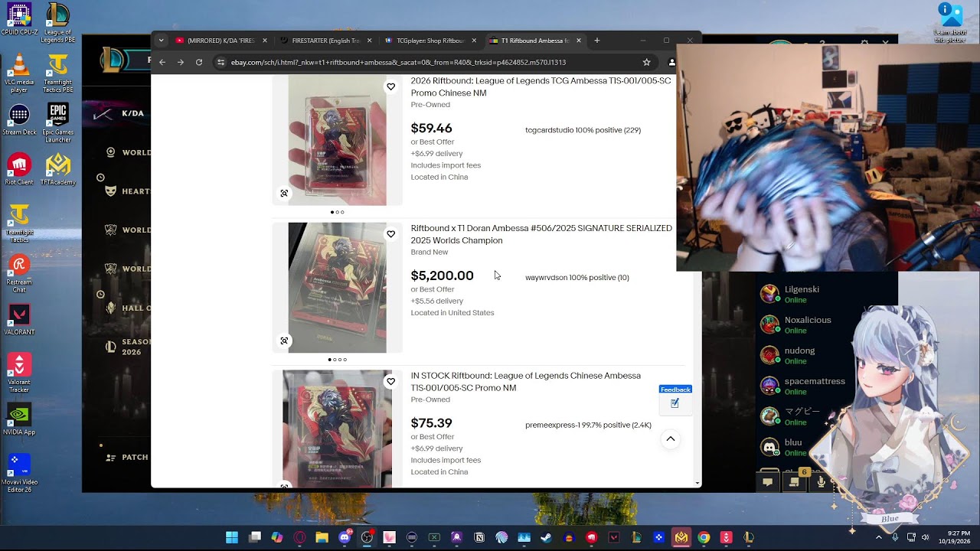Close the T1 Riftbound Ambessa eBay tab
This screenshot has width=980, height=551.
point(579,41)
